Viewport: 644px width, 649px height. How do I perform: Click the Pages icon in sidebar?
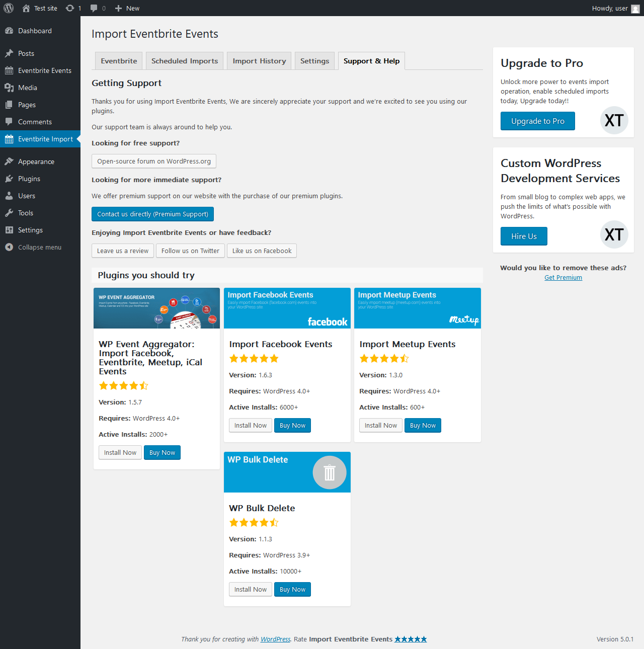9,105
